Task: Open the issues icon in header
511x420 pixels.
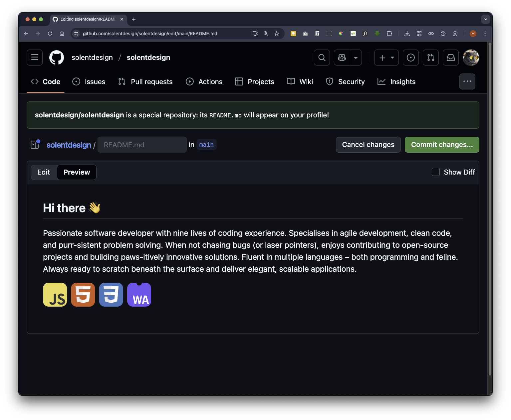Action: pos(410,58)
